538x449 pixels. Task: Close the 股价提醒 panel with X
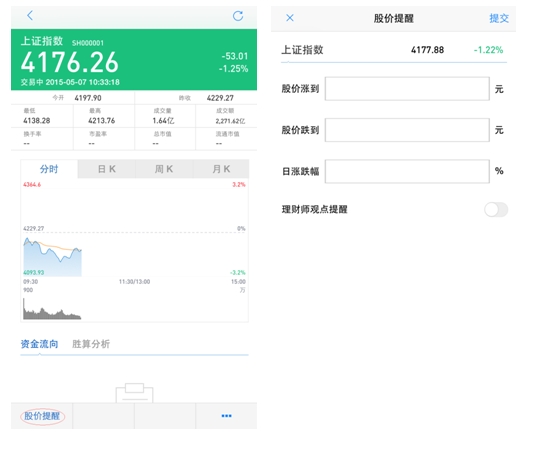click(290, 18)
